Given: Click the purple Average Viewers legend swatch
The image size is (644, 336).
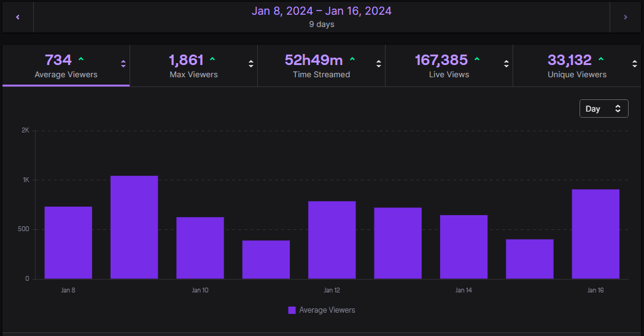Looking at the screenshot, I should (x=292, y=310).
